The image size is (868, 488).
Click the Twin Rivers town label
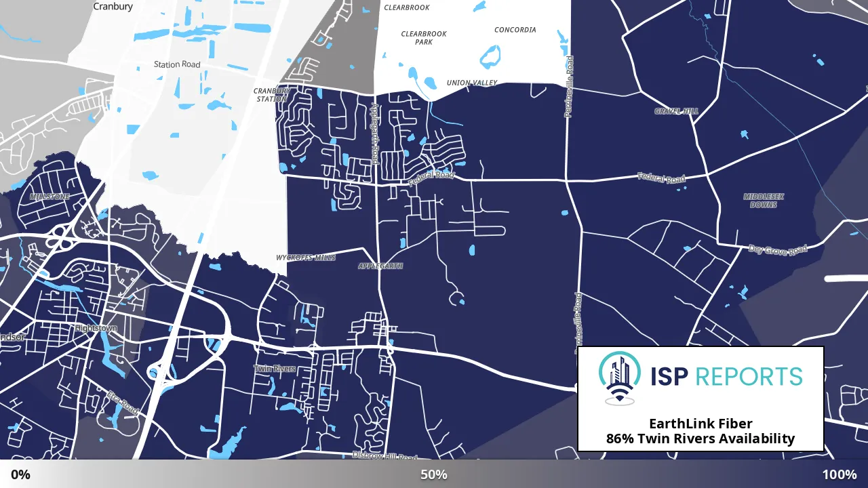[x=275, y=369]
